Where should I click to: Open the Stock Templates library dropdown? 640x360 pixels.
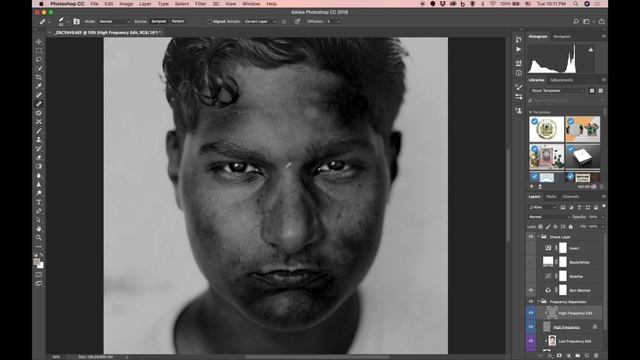coord(558,91)
